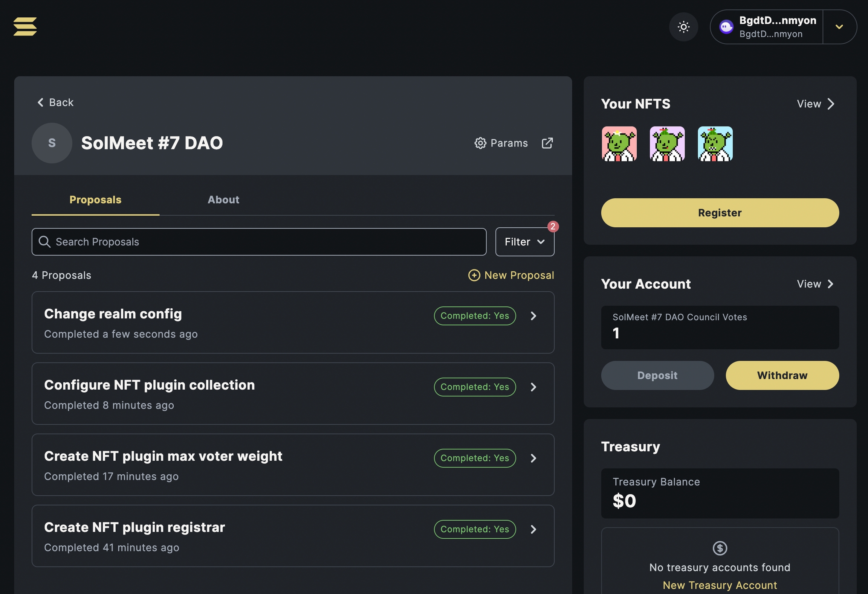Click the first pink-background NFT thumbnail
The height and width of the screenshot is (594, 868).
[x=619, y=144]
